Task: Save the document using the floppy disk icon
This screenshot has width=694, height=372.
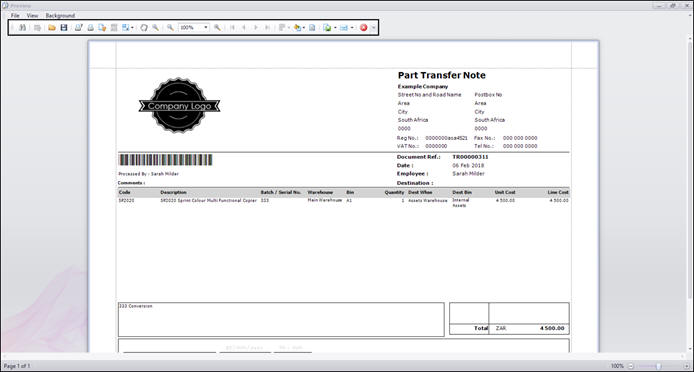Action: pyautogui.click(x=64, y=27)
